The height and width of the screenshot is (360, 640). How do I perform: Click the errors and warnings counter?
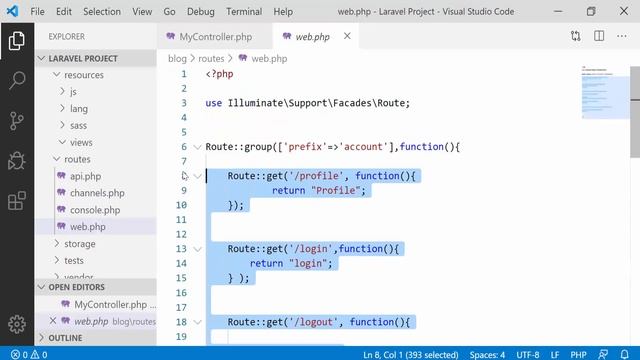(x=29, y=354)
